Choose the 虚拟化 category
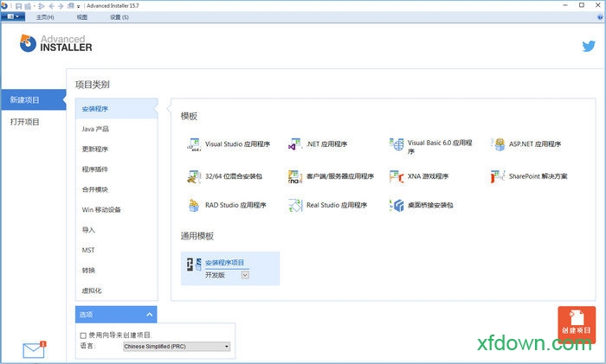This screenshot has height=364, width=606. pyautogui.click(x=116, y=291)
